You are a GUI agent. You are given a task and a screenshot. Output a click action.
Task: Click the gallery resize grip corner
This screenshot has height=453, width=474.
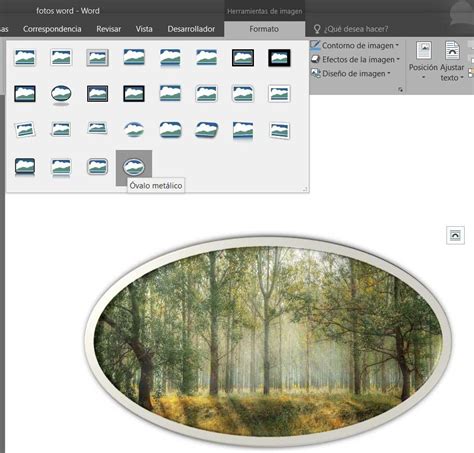coord(305,189)
